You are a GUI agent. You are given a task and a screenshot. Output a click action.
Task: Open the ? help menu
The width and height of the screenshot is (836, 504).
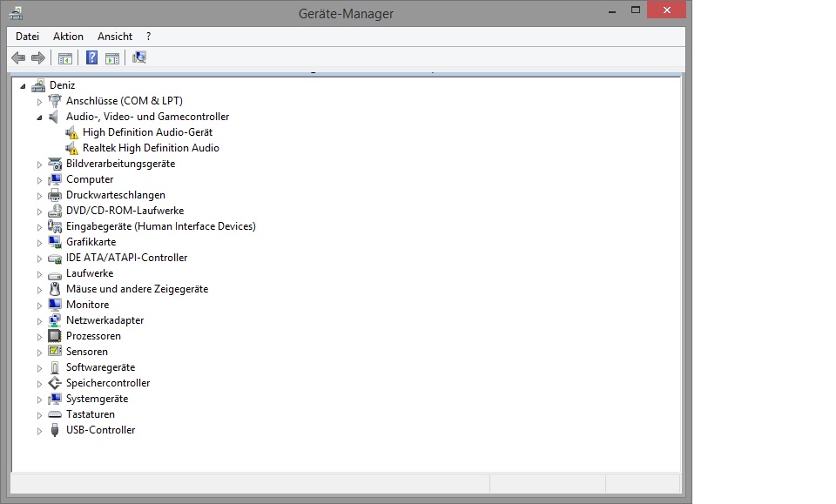coord(148,37)
